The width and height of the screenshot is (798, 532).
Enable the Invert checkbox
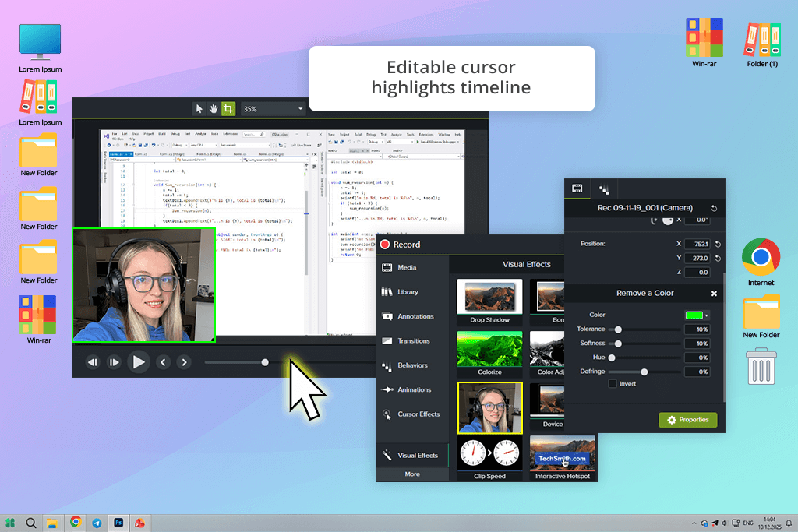(x=613, y=384)
